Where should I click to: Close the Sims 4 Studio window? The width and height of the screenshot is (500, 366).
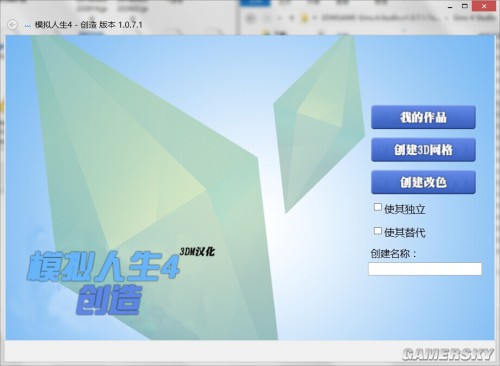[x=484, y=6]
